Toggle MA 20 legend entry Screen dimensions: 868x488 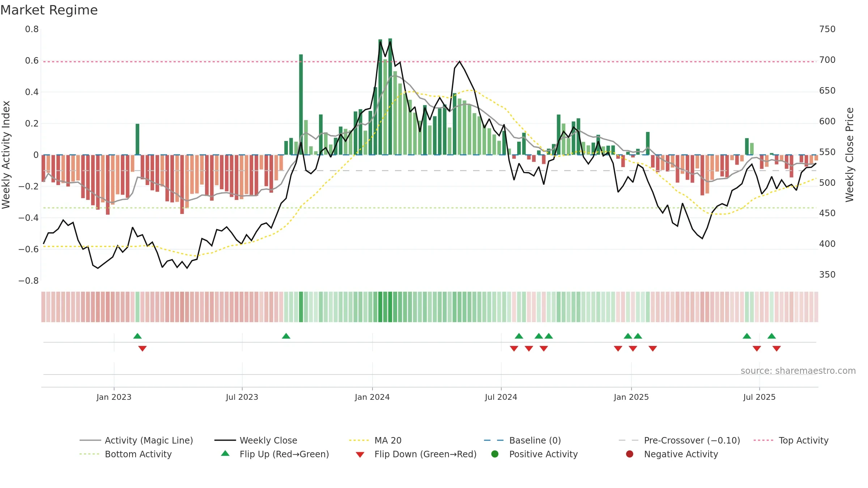coord(375,440)
